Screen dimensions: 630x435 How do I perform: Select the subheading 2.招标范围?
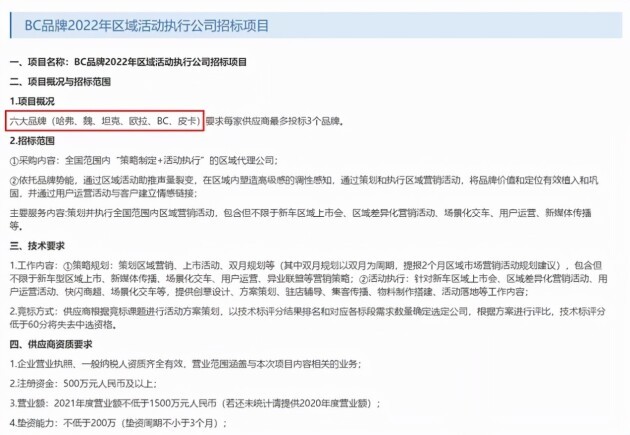32,141
